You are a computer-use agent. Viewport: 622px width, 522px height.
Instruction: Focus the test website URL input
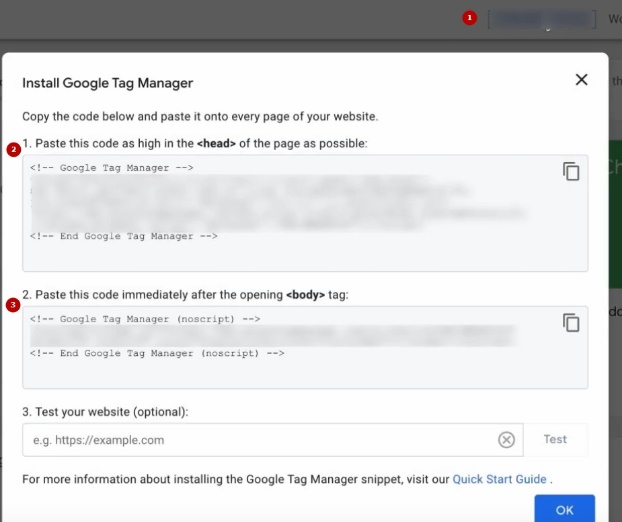[x=260, y=440]
